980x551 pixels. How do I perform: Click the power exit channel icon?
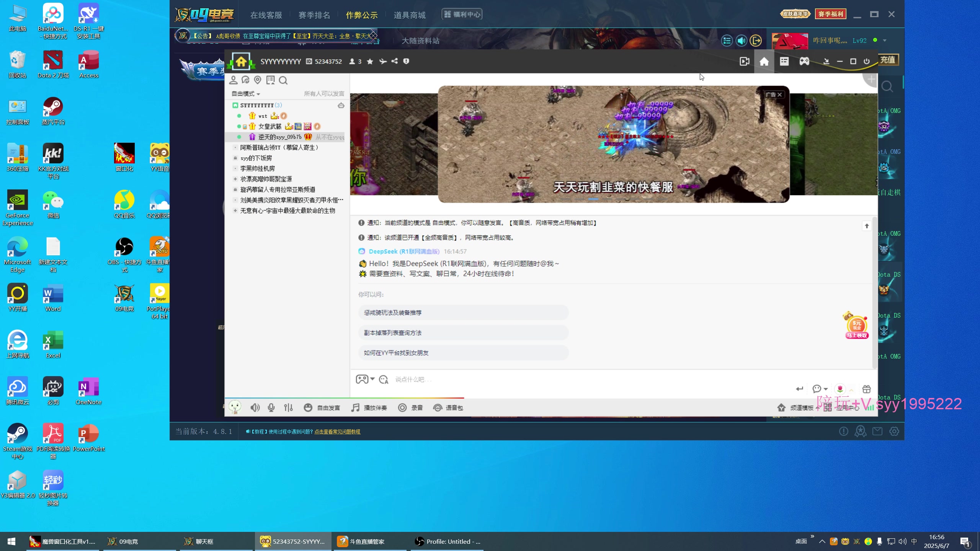(867, 61)
